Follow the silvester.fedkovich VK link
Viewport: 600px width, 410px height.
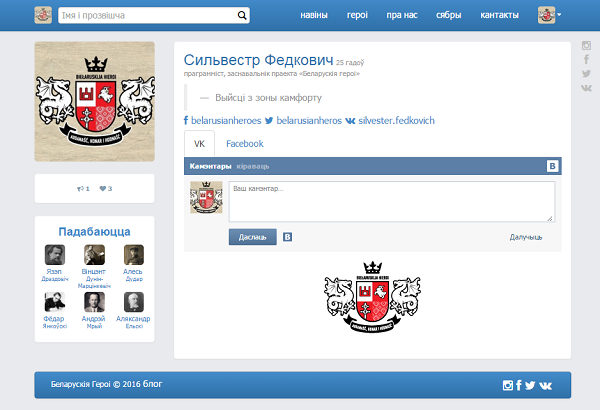395,120
